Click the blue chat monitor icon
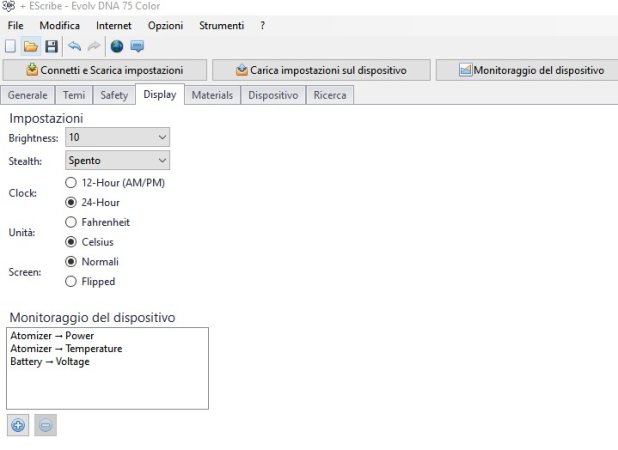Screen dimensions: 618x450 click(137, 46)
